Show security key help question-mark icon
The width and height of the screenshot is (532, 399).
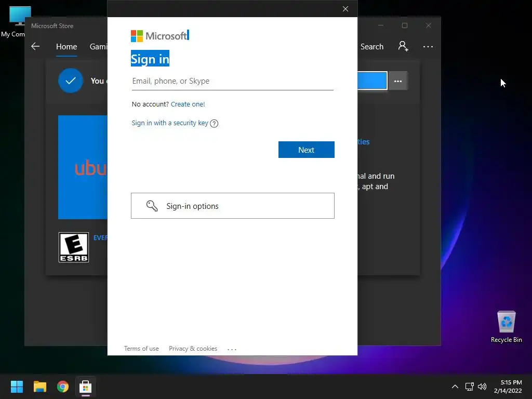click(214, 124)
